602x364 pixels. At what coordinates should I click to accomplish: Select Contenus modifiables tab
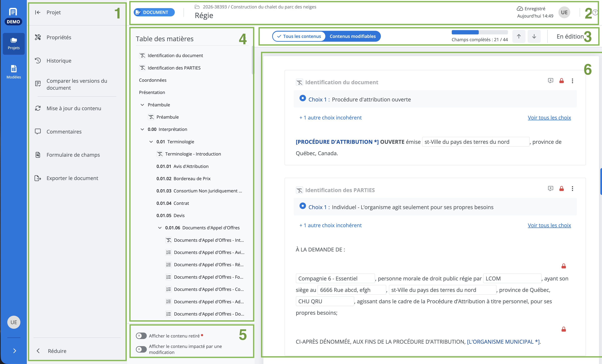tap(353, 36)
